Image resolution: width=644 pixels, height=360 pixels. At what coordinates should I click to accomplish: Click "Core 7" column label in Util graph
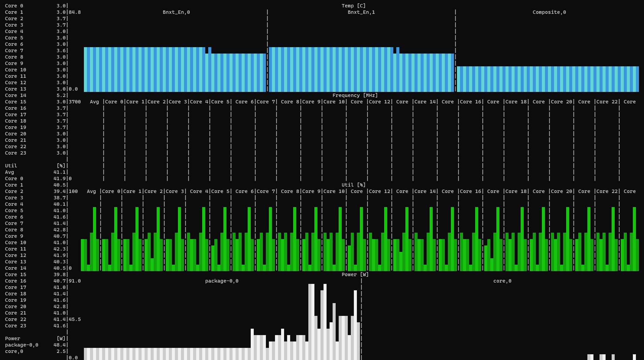pyautogui.click(x=266, y=191)
